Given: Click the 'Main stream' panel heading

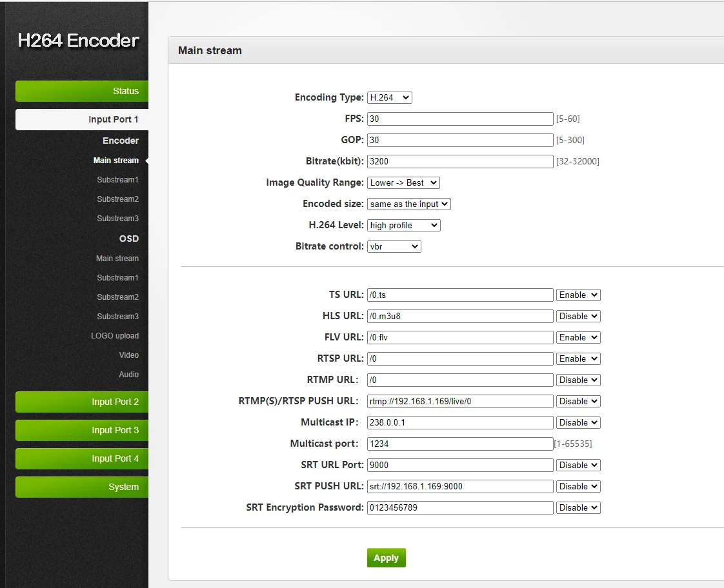Looking at the screenshot, I should [210, 50].
